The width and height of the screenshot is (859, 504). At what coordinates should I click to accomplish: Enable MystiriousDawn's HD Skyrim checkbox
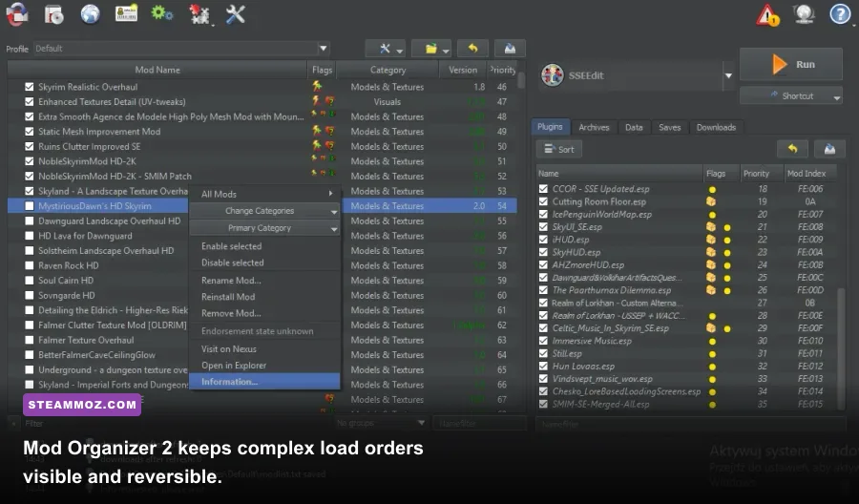tap(29, 206)
